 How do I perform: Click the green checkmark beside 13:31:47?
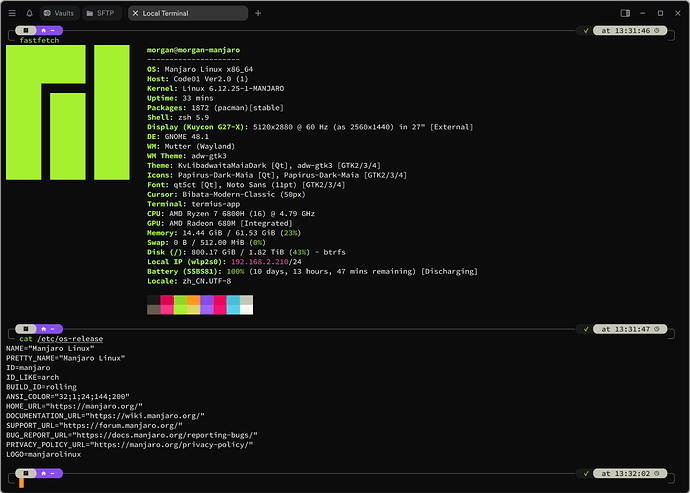pos(586,329)
